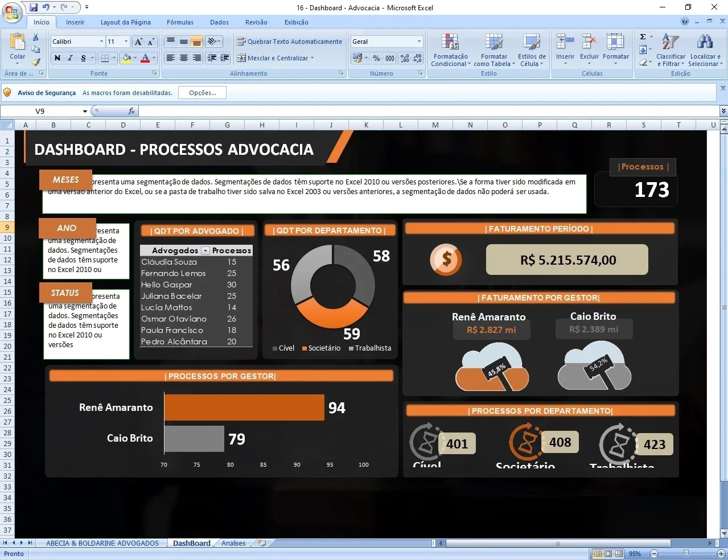Click the Localizar e Selecionar button
The image size is (728, 560).
click(705, 50)
